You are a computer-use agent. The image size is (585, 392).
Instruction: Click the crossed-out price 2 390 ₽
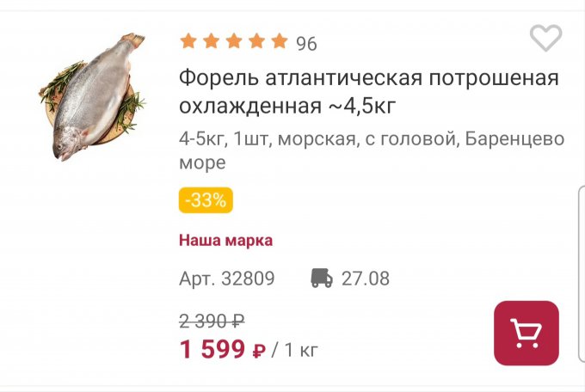point(212,321)
